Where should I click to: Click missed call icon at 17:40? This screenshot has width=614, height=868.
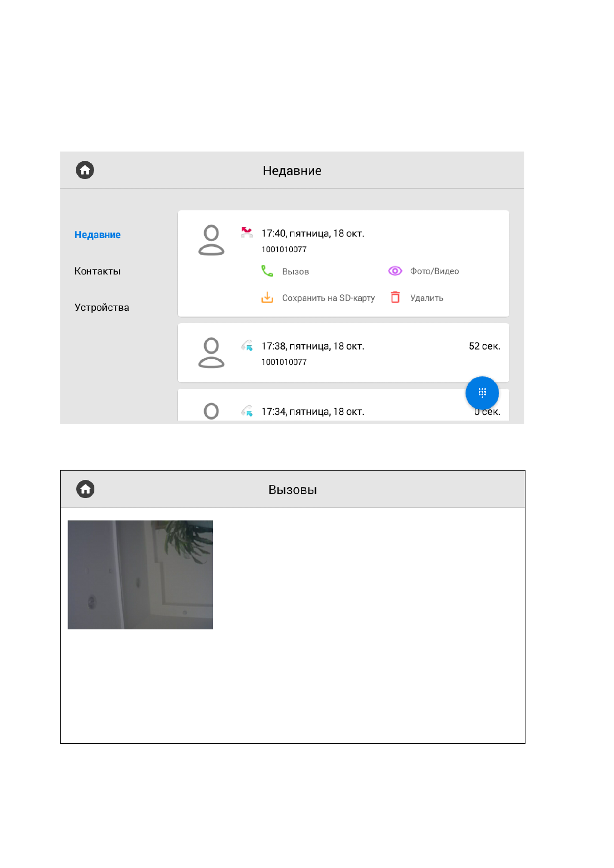[x=247, y=232]
